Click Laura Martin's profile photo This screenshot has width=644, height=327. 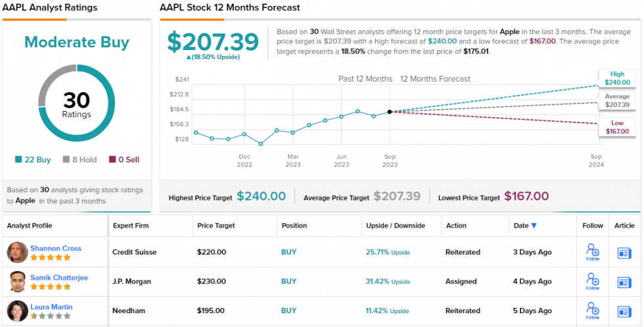coord(18,311)
